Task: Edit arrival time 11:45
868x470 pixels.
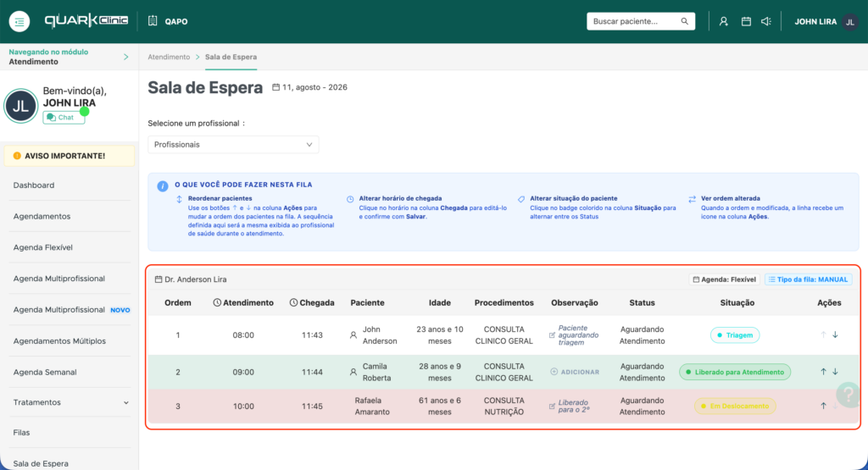Action: [312, 406]
